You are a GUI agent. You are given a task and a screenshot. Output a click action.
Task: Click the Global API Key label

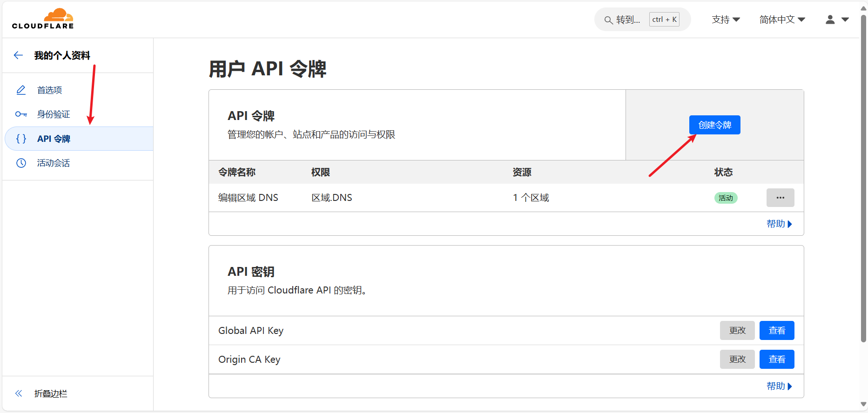click(251, 331)
